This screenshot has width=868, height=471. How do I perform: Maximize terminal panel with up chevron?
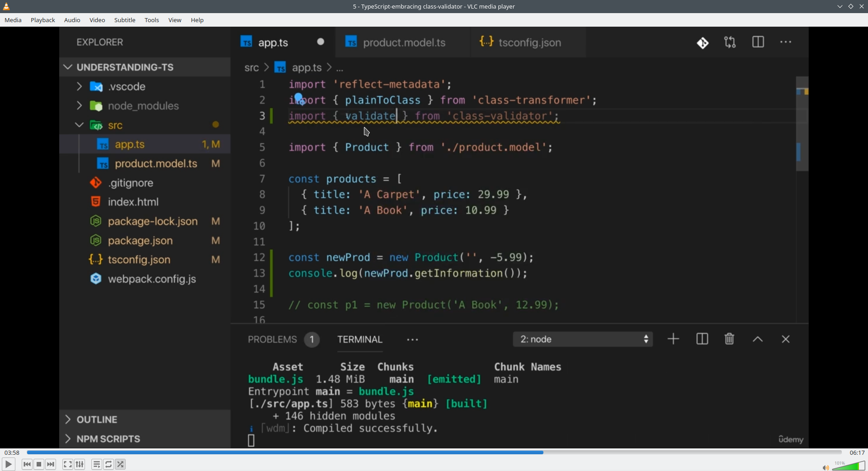758,339
